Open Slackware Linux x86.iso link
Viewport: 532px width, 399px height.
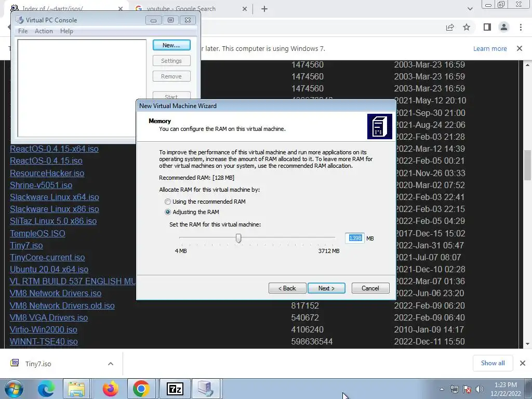[x=54, y=209]
